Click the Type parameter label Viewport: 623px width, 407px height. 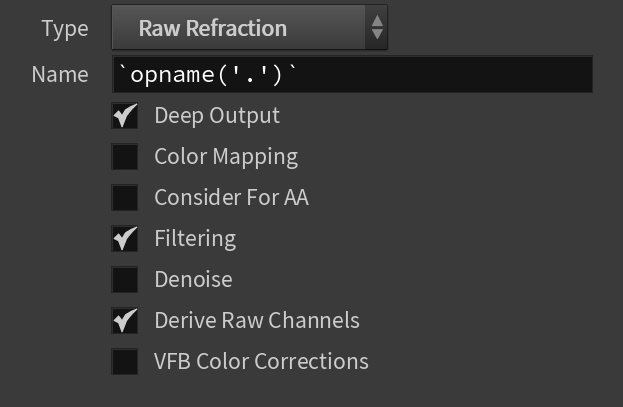click(65, 29)
